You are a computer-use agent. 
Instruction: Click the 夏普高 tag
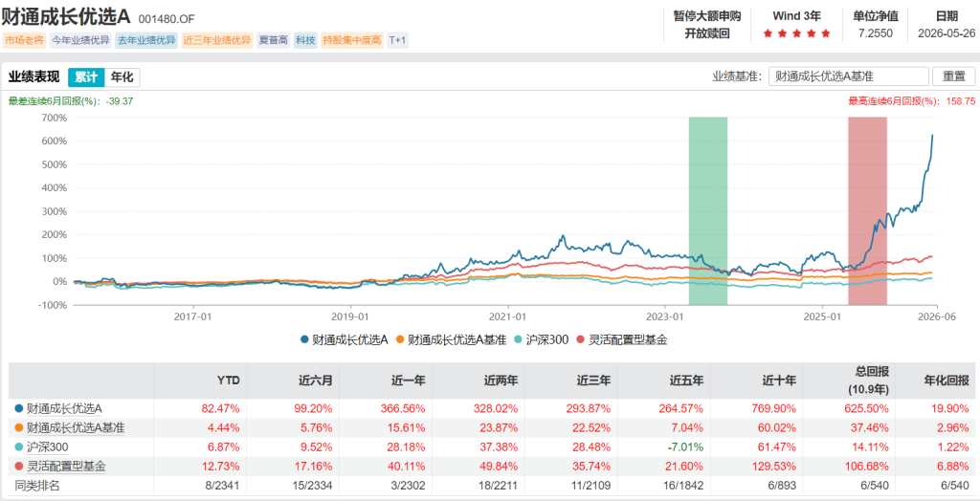274,40
